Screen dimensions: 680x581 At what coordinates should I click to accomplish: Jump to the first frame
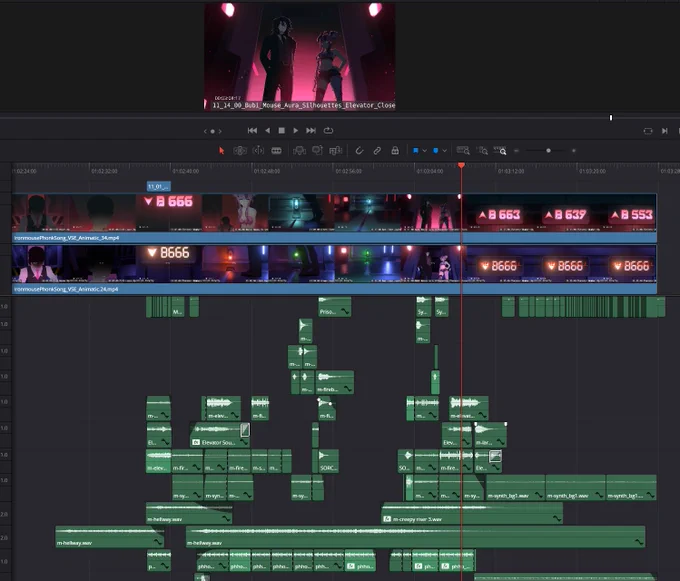click(x=252, y=131)
